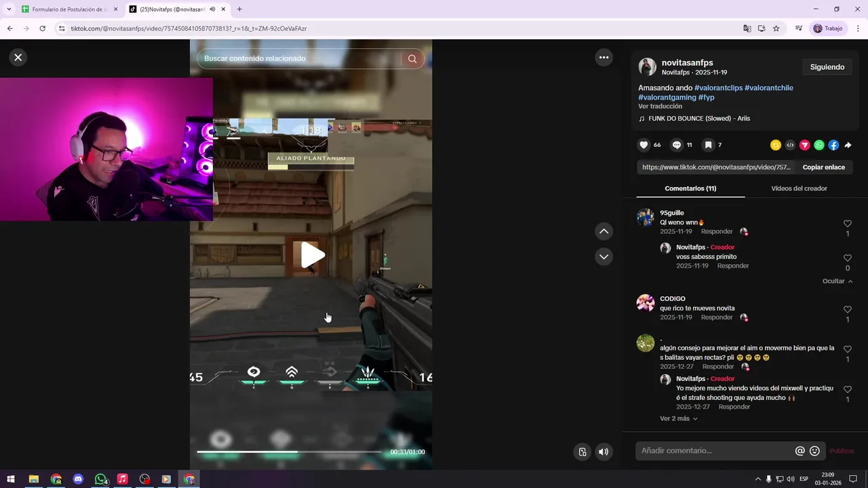
Task: Switch to Videos del creador tab
Action: click(x=799, y=188)
